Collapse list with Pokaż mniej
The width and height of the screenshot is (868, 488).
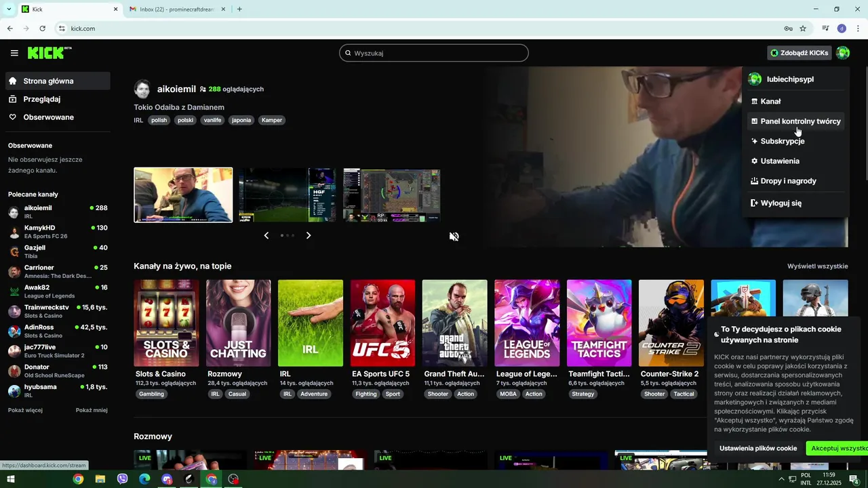[x=92, y=410]
